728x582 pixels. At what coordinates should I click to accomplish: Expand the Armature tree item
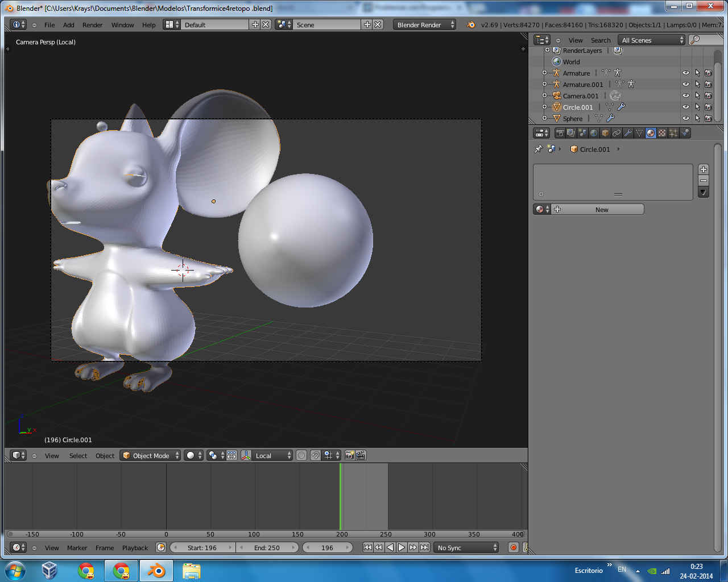pyautogui.click(x=545, y=73)
